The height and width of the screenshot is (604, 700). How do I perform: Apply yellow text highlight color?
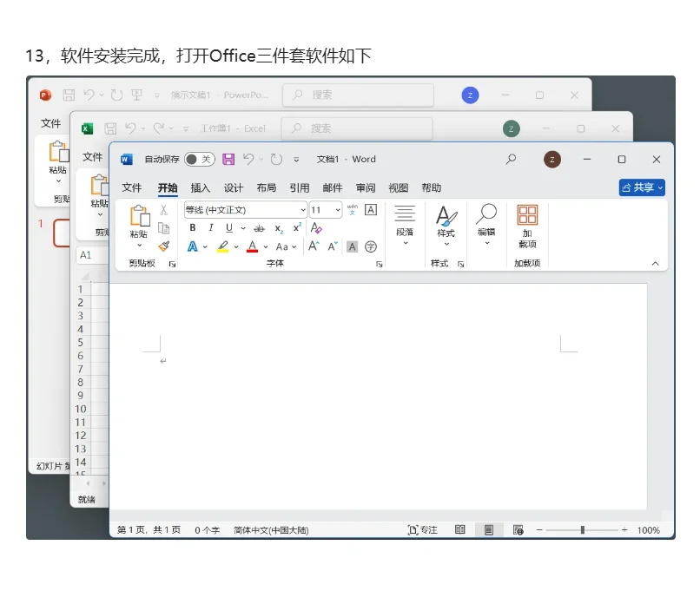224,246
